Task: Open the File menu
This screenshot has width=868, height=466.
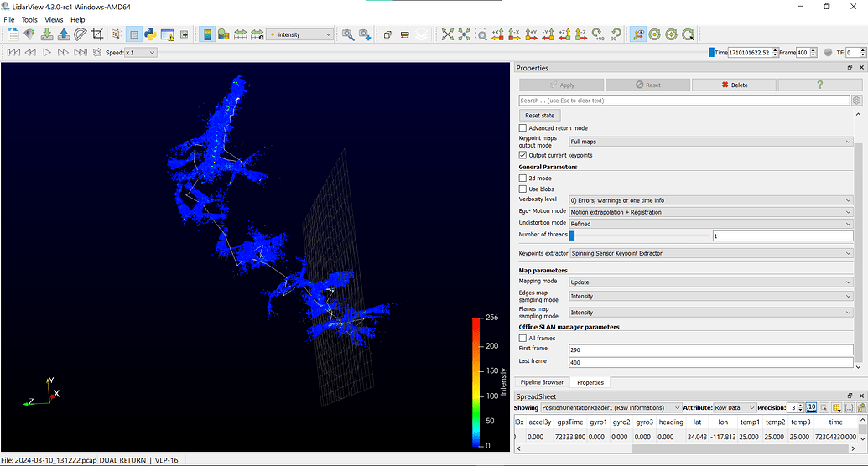Action: coord(9,19)
